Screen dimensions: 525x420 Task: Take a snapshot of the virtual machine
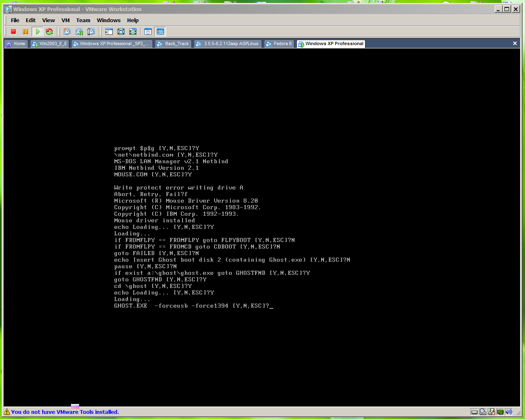(x=67, y=32)
